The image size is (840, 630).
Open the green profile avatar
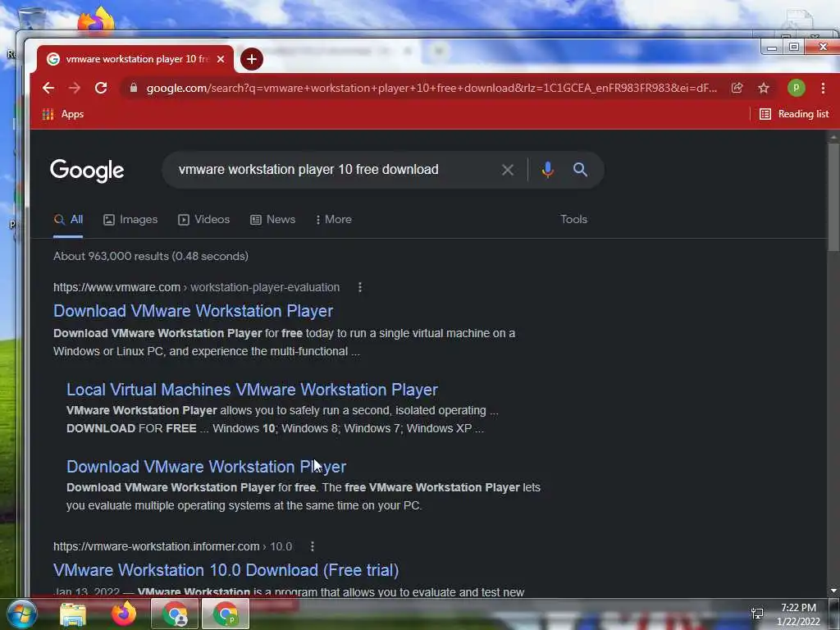(x=796, y=88)
